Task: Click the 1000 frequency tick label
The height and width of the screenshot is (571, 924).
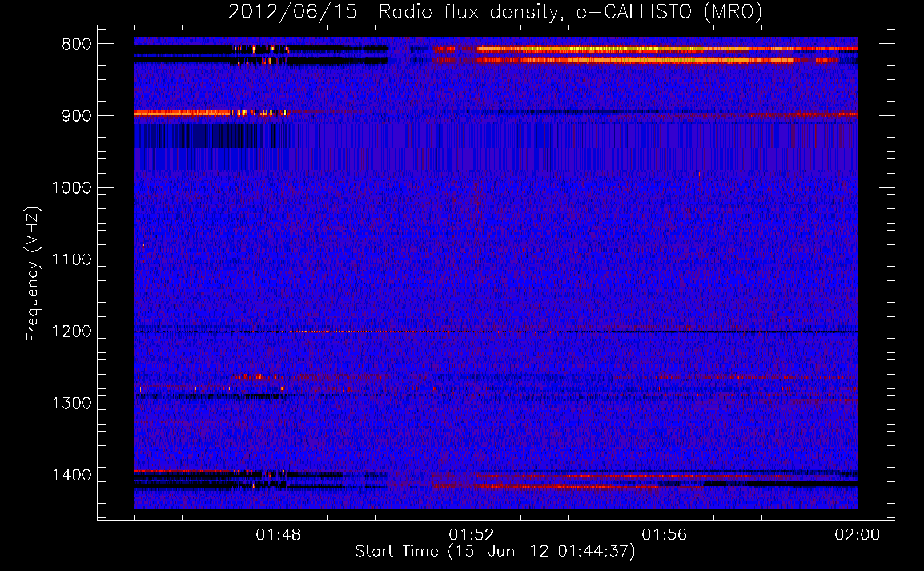Action: (x=72, y=188)
